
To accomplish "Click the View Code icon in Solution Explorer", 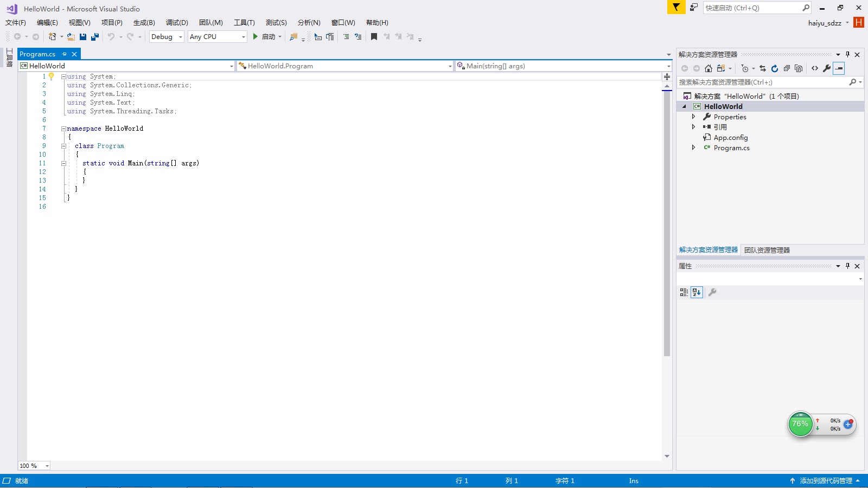I will [x=815, y=68].
